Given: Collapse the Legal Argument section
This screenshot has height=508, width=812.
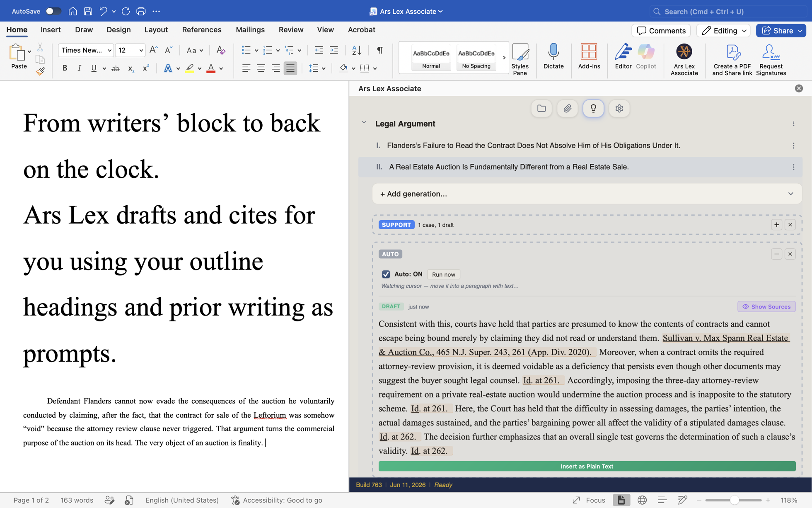Looking at the screenshot, I should click(364, 123).
